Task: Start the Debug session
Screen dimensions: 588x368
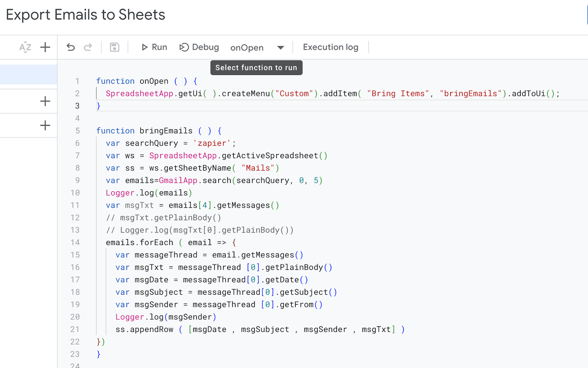Action: [199, 47]
